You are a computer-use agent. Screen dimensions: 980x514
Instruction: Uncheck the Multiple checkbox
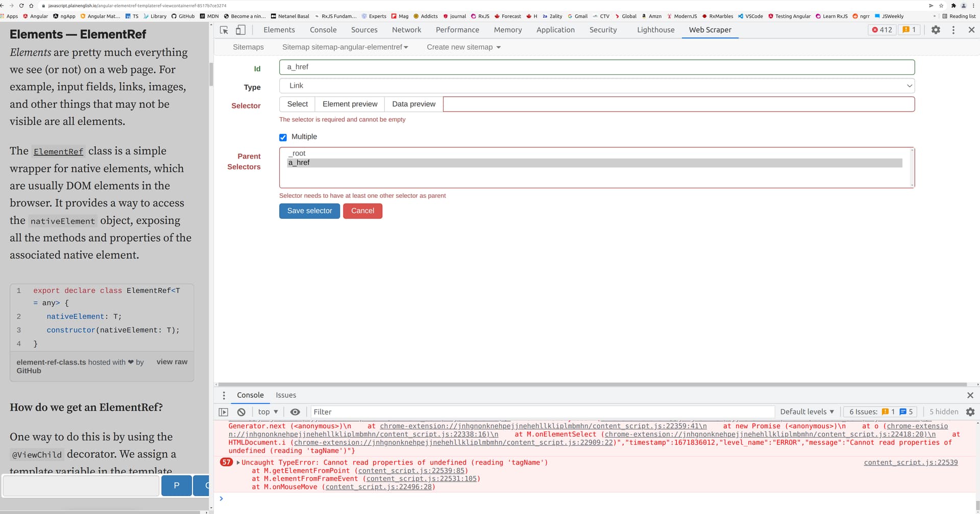(x=283, y=137)
